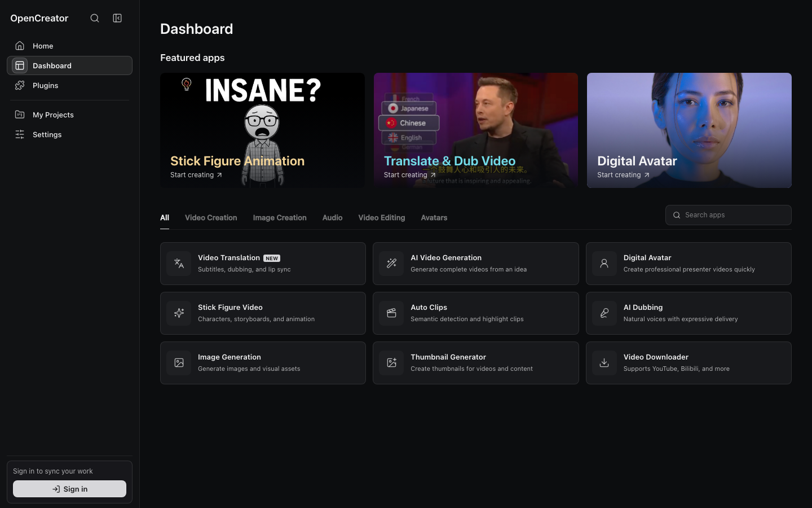
Task: Click the Auto Clips clapperboard icon
Action: point(391,313)
